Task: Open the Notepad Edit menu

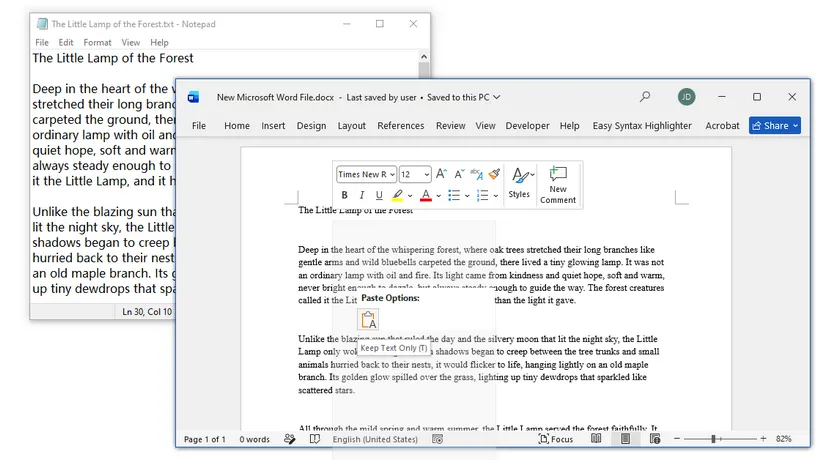Action: point(66,42)
